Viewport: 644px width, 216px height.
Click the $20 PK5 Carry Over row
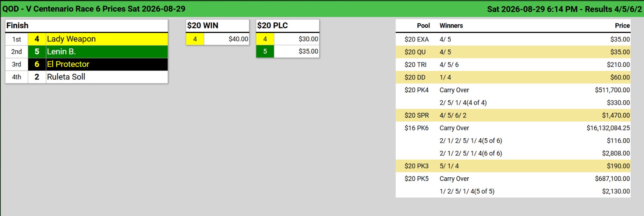(x=513, y=179)
